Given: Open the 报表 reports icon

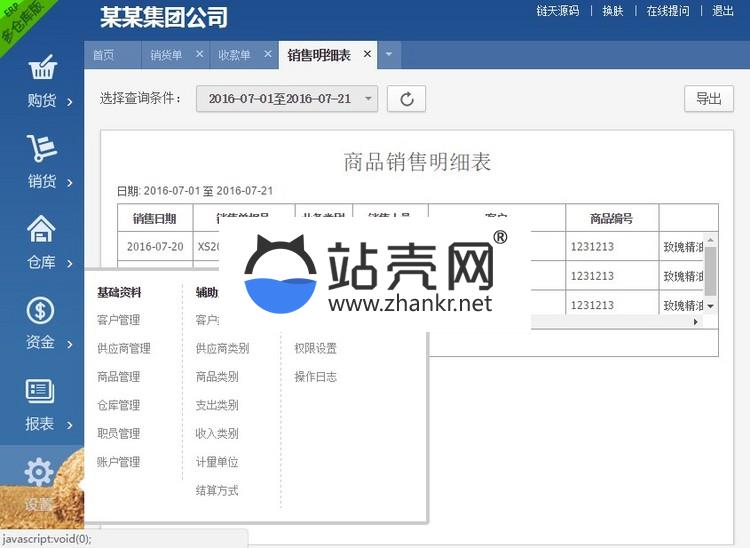Looking at the screenshot, I should pos(41,392).
